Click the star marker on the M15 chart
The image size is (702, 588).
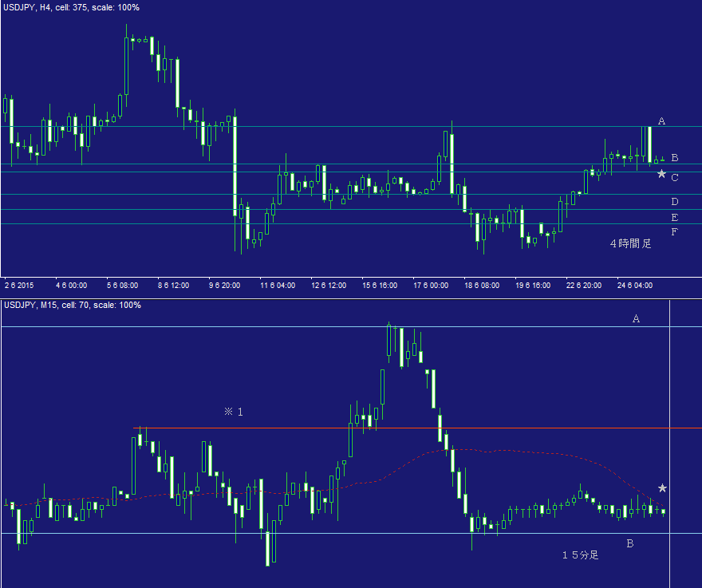(x=662, y=488)
